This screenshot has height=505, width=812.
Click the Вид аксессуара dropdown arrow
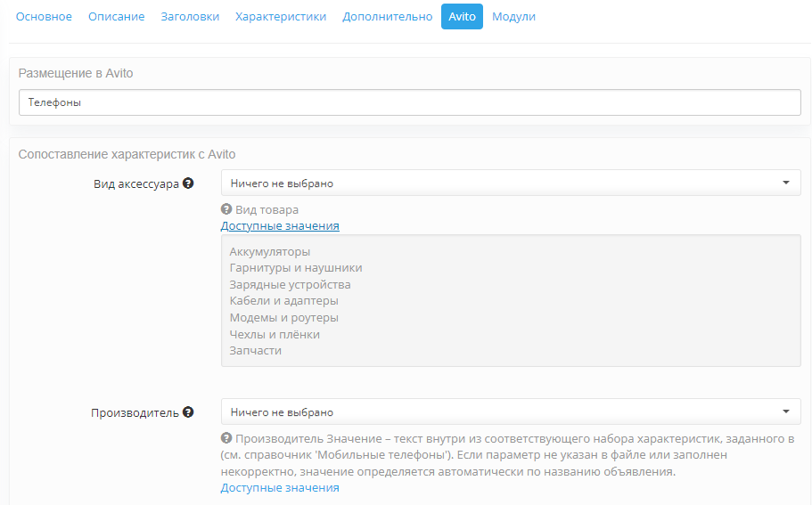point(785,183)
